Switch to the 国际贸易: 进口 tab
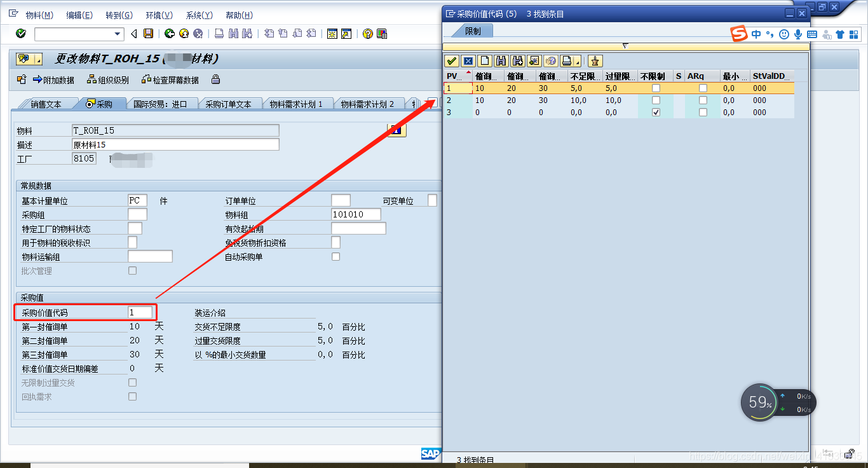 tap(161, 104)
